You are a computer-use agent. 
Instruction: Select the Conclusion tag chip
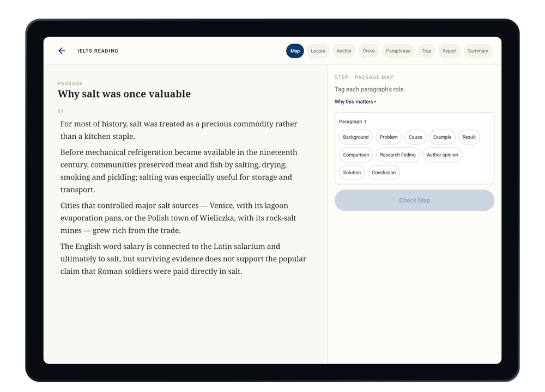pyautogui.click(x=384, y=173)
